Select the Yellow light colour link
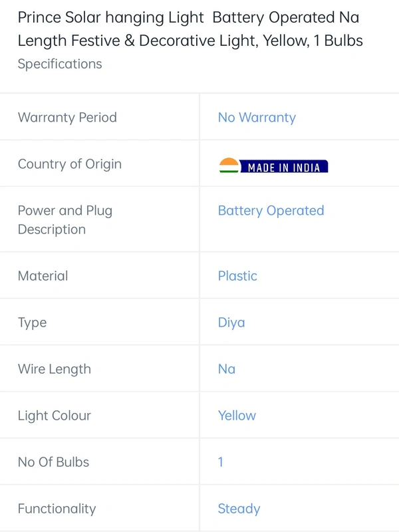Image resolution: width=399 pixels, height=532 pixels. coord(237,416)
